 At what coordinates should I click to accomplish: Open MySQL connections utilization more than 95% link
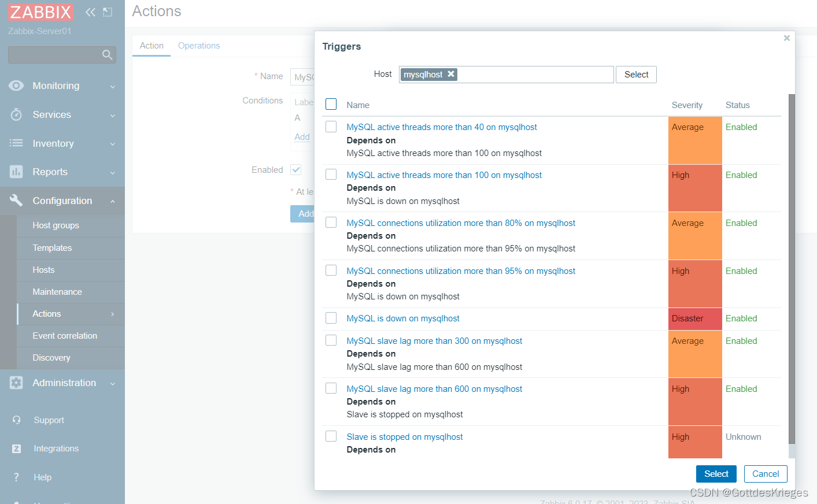[461, 271]
